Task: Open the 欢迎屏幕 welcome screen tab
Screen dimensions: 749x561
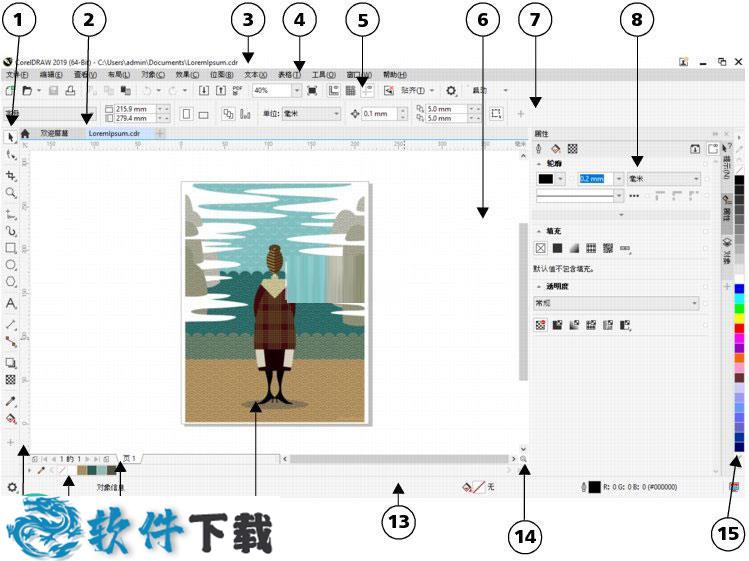Action: click(x=54, y=133)
